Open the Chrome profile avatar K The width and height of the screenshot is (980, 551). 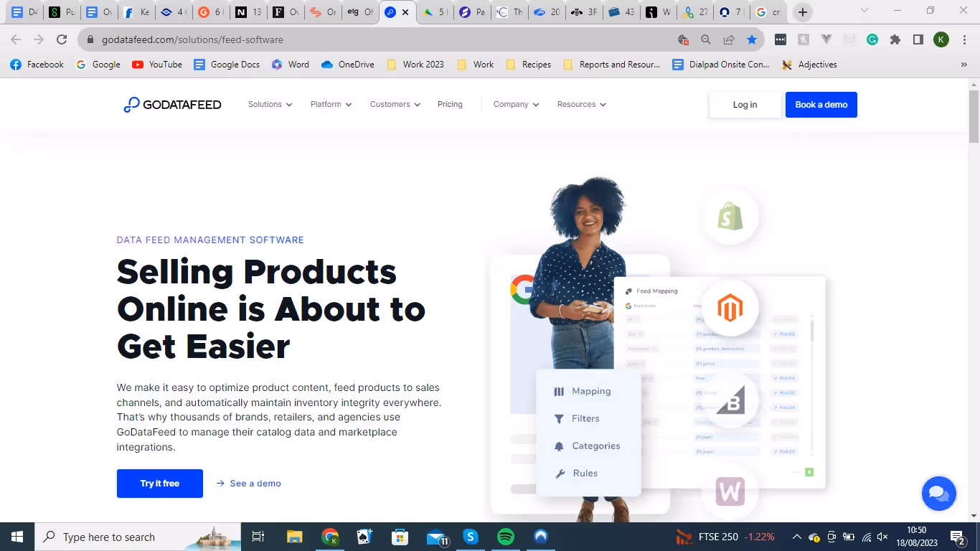[x=941, y=40]
